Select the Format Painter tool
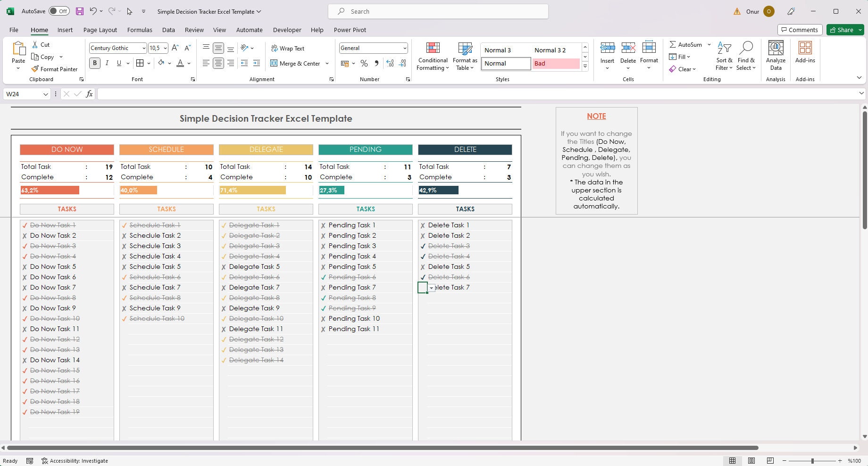The image size is (868, 466). point(54,69)
